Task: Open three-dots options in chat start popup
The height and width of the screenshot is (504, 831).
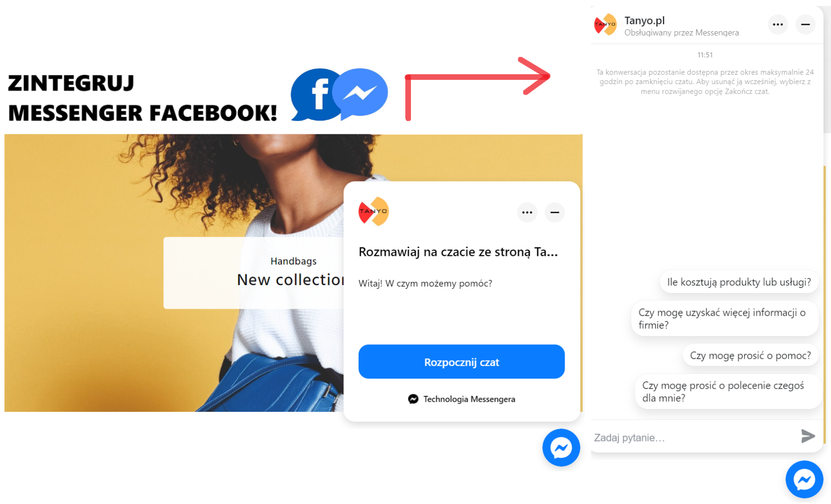Action: (x=527, y=212)
